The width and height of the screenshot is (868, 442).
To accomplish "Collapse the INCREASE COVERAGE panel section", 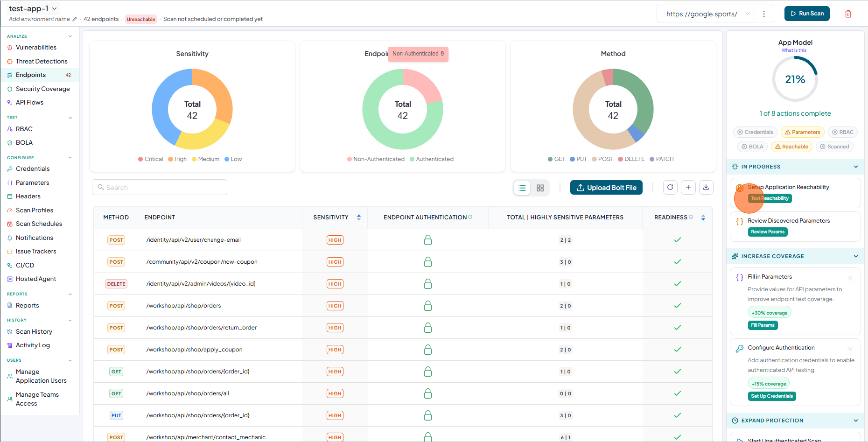I will [856, 256].
